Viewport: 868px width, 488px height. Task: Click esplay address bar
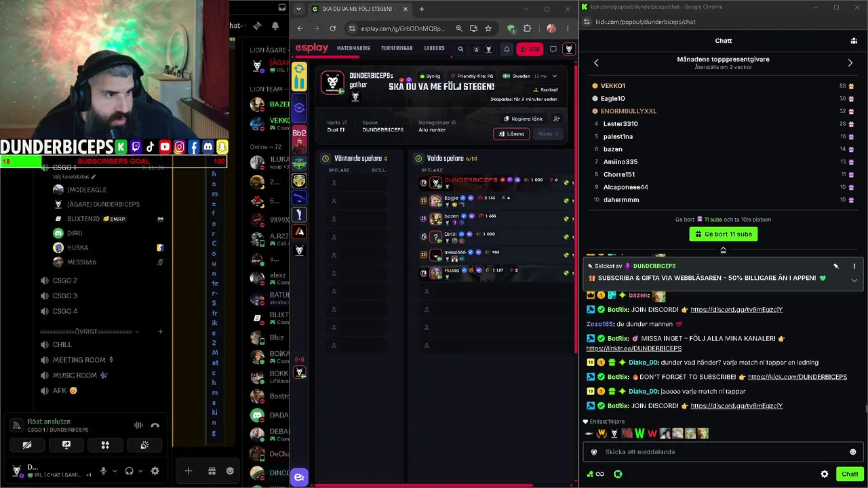click(403, 28)
